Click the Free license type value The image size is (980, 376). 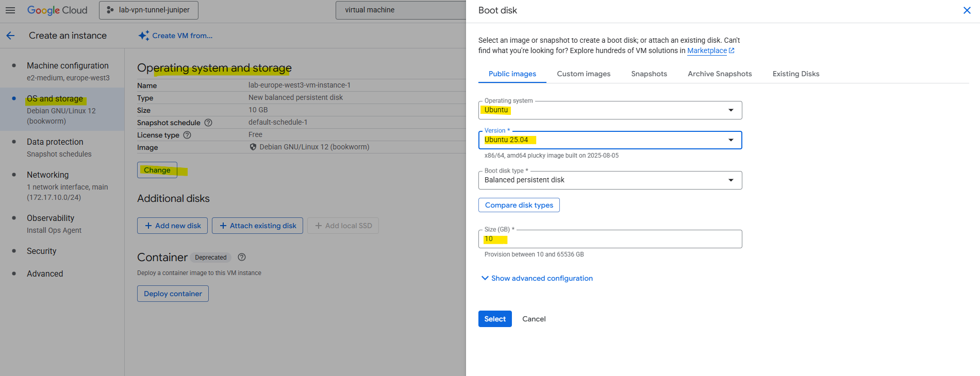click(255, 134)
